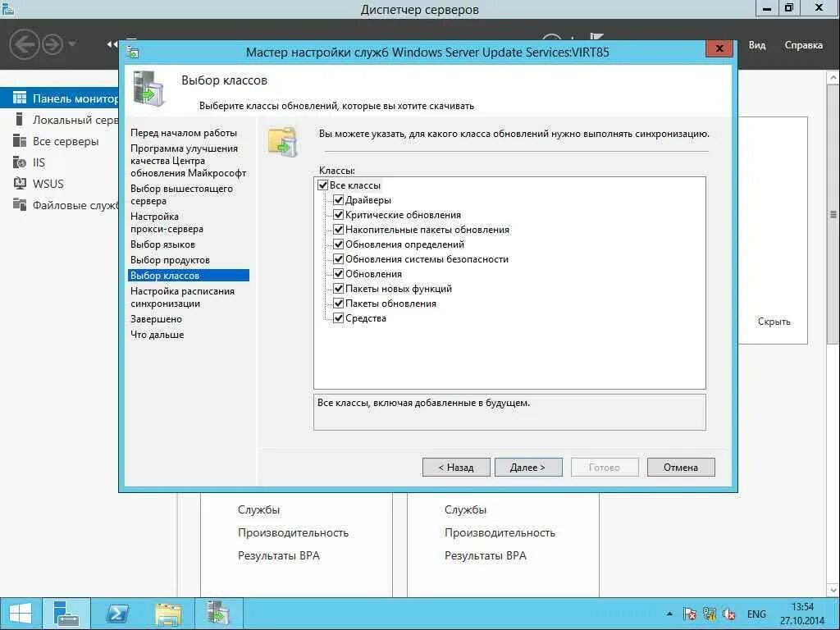Select 'Все серверы' in sidebar
Screen dimensions: 840x630
coord(66,141)
